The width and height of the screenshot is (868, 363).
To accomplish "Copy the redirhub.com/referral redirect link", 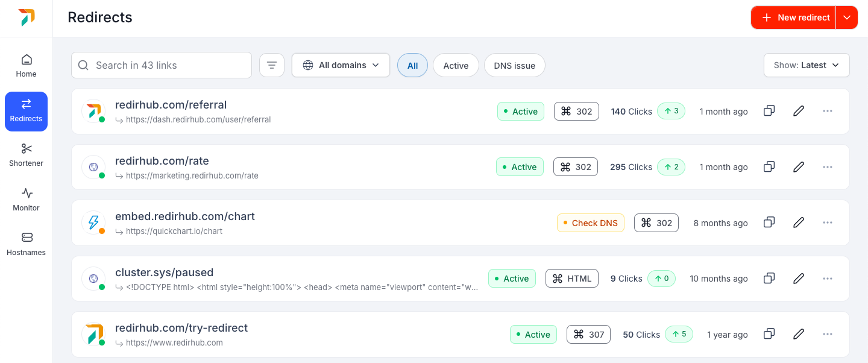I will coord(769,111).
